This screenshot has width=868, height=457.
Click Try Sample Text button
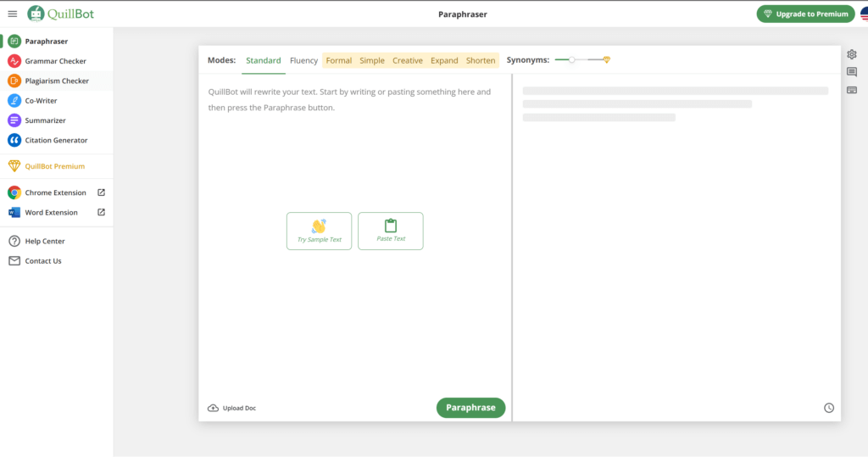tap(319, 231)
